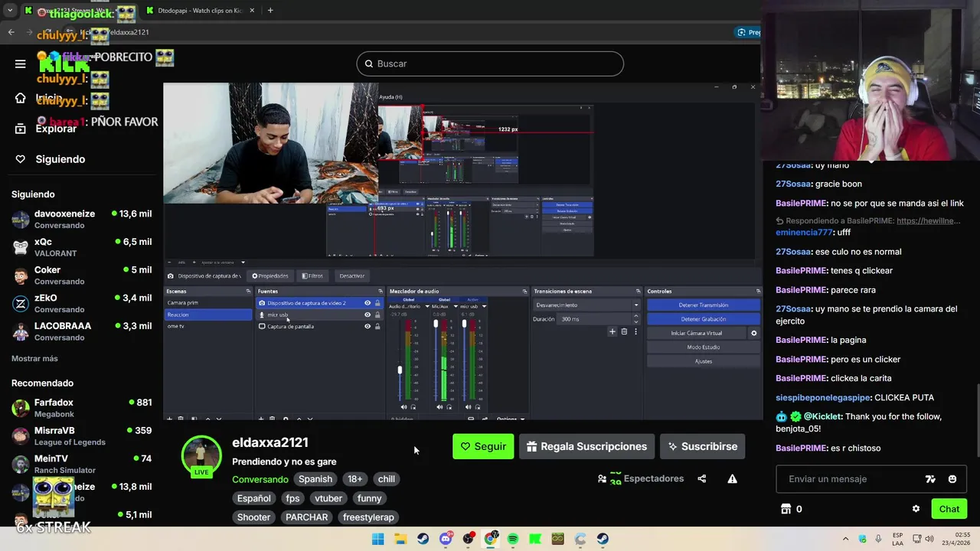Switch to Dtodopapi Watch clips tab

pos(201,11)
